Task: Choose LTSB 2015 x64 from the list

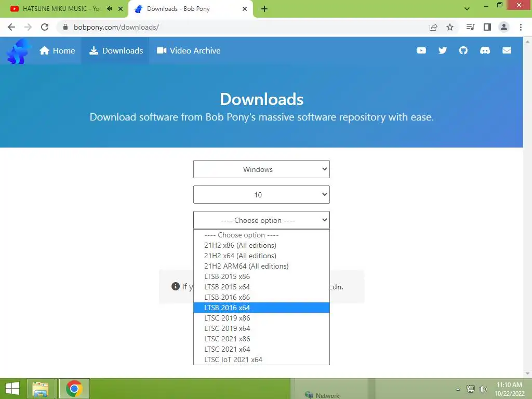Action: (261, 287)
